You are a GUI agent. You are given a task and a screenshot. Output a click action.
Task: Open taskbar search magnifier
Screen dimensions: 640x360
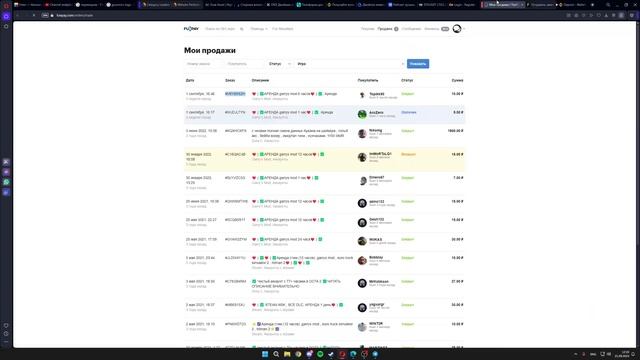[x=276, y=354]
